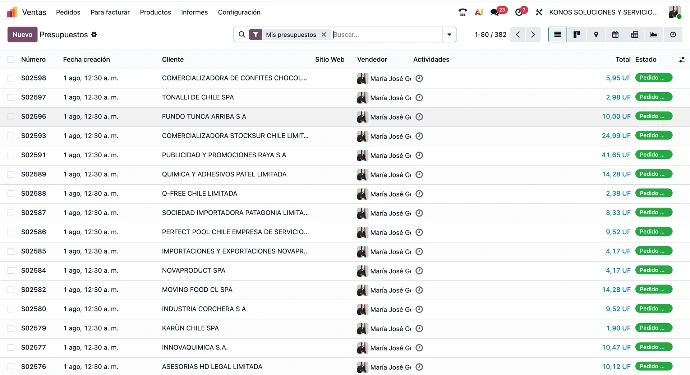
Task: Create a new quotation with Nuevo
Action: (22, 34)
